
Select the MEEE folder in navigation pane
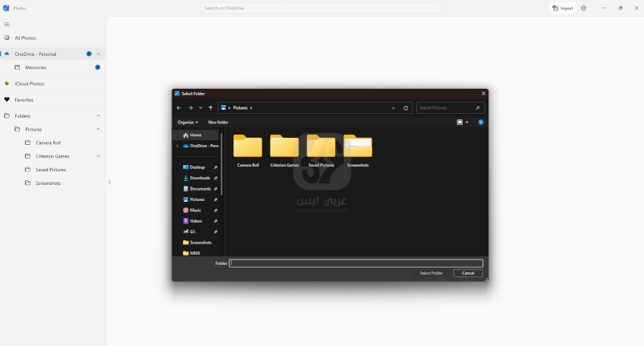[x=196, y=253]
